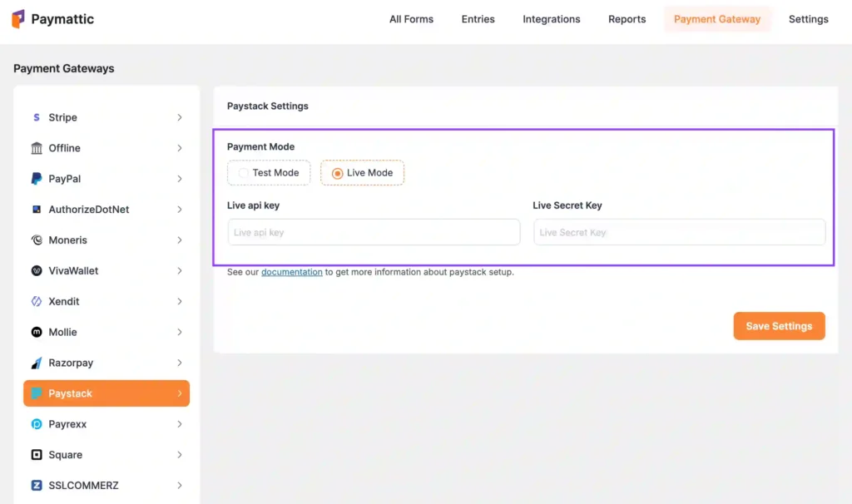Focus the Live api key field
Screen dimensions: 852x504
pyautogui.click(x=374, y=232)
